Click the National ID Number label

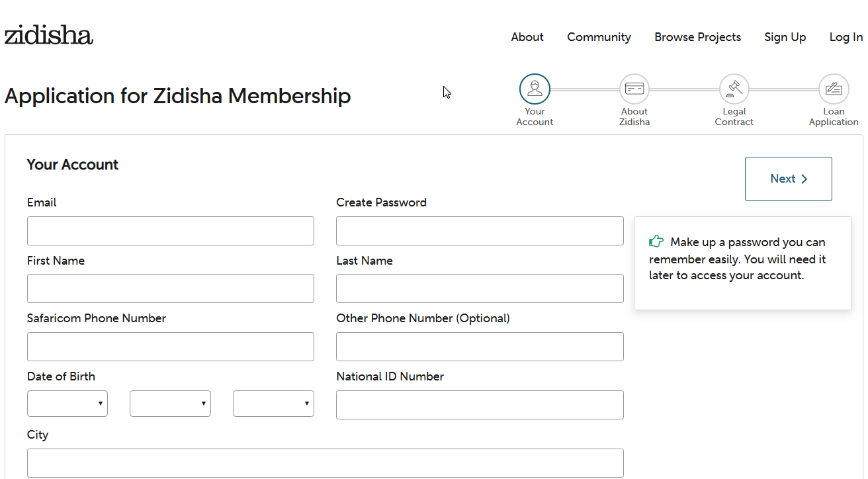point(390,376)
